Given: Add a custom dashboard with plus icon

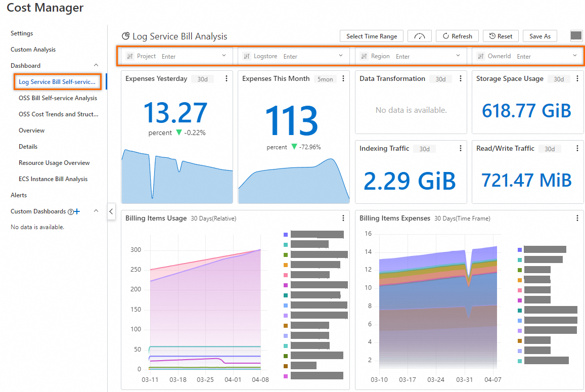Looking at the screenshot, I should (77, 211).
